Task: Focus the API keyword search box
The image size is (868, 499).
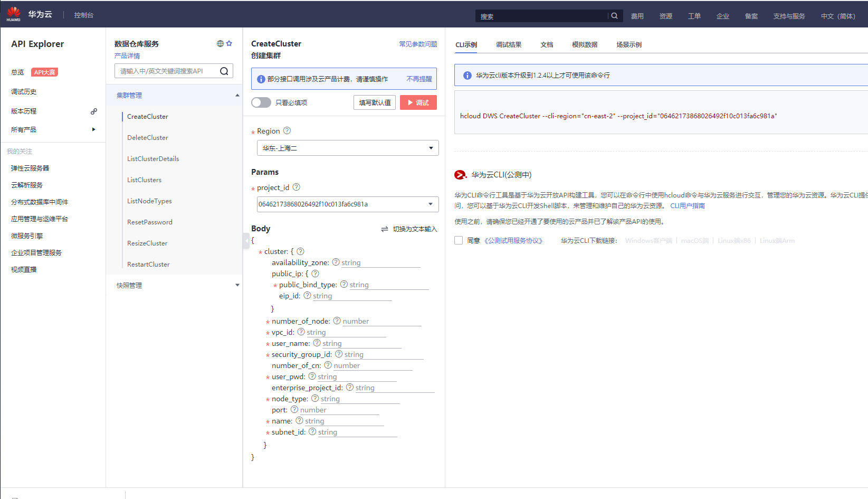Action: pos(167,71)
